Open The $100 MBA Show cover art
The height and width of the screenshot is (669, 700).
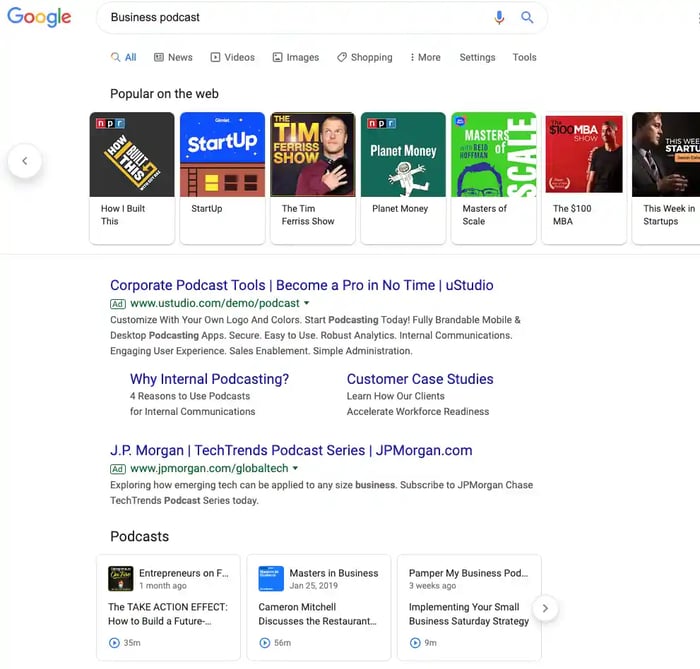[584, 154]
